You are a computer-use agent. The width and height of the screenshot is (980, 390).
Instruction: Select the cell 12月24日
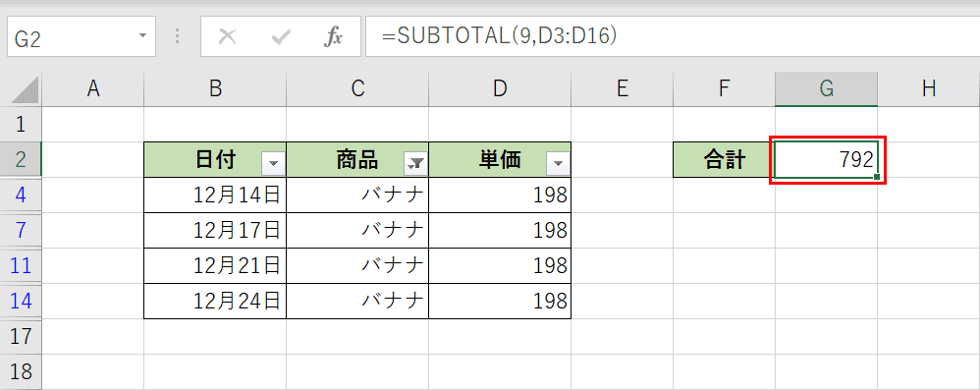(215, 302)
